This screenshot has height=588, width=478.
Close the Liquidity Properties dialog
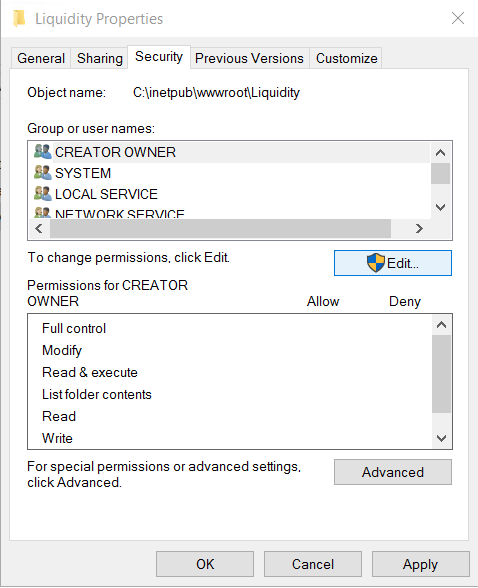[x=458, y=18]
